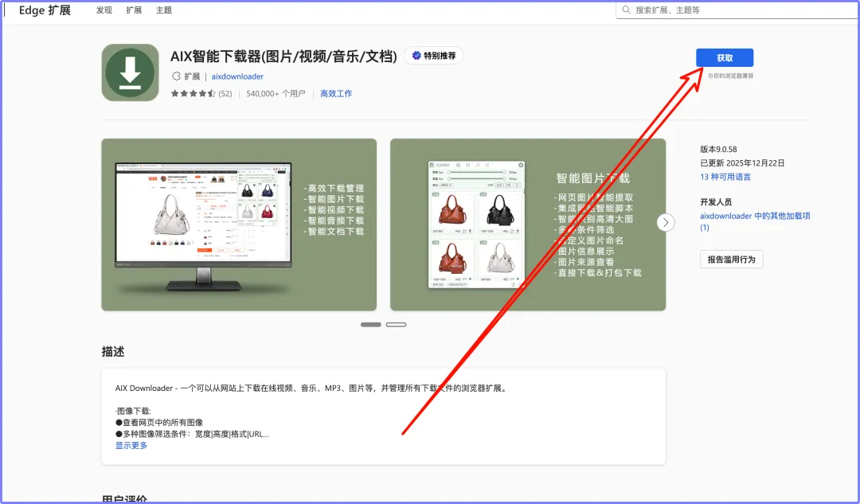Open the 智能图片下载 screenshot
This screenshot has height=504, width=860.
(x=528, y=225)
